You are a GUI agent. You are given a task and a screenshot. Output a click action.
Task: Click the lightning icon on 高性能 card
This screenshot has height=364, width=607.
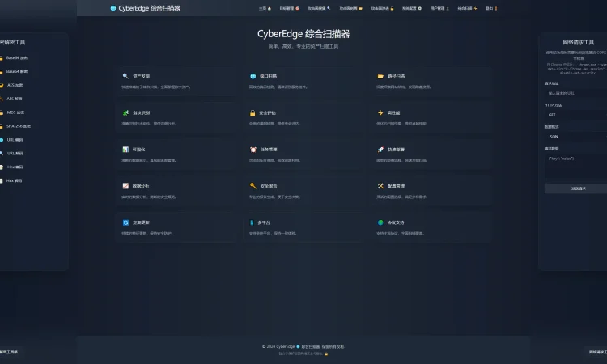(380, 113)
